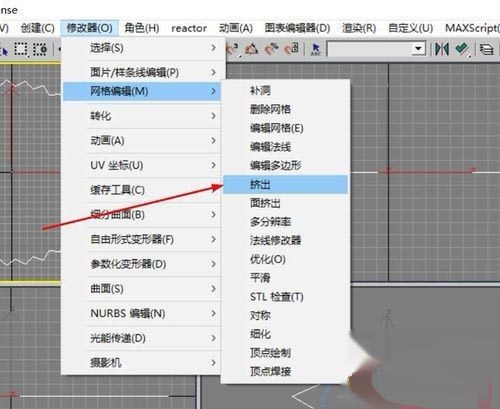Click the Mirror tool icon

[442, 49]
